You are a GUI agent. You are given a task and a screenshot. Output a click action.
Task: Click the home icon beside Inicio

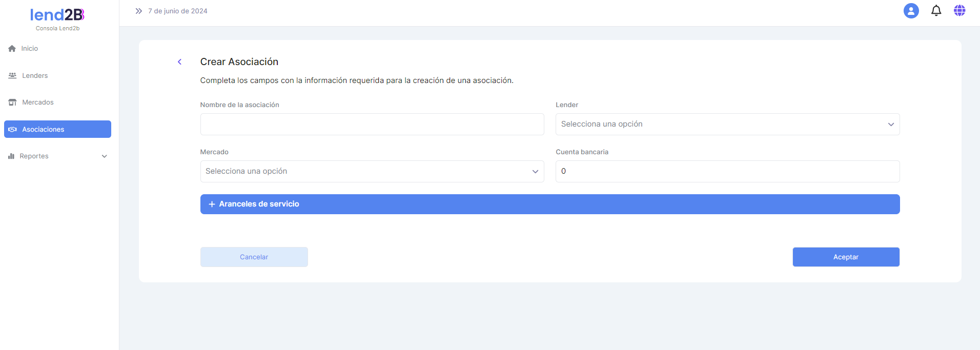coord(12,49)
